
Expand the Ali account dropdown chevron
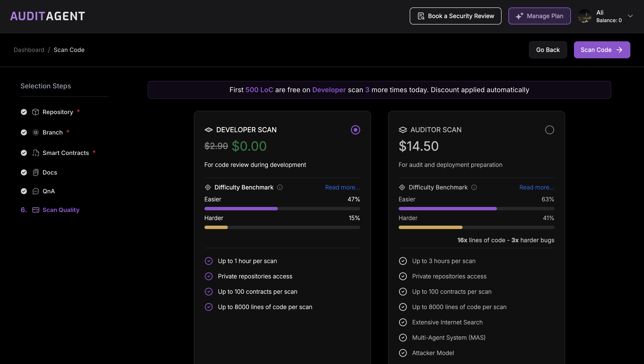(x=630, y=16)
